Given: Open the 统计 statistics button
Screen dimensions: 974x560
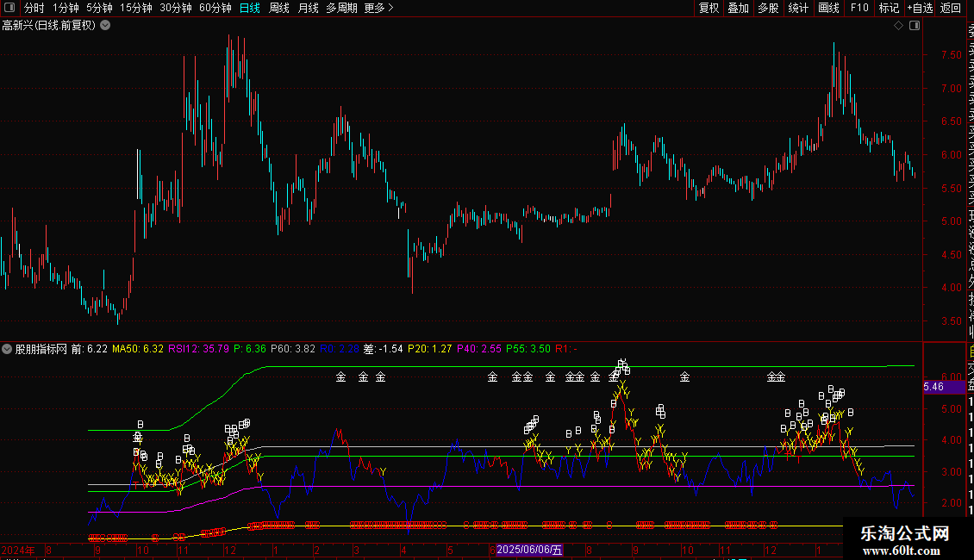Looking at the screenshot, I should pyautogui.click(x=798, y=8).
